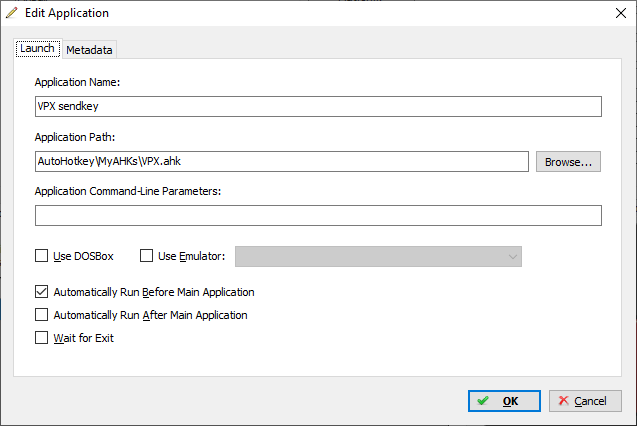Viewport: 637px width, 426px height.
Task: Expand the emulator selection dropdown
Action: pyautogui.click(x=378, y=257)
